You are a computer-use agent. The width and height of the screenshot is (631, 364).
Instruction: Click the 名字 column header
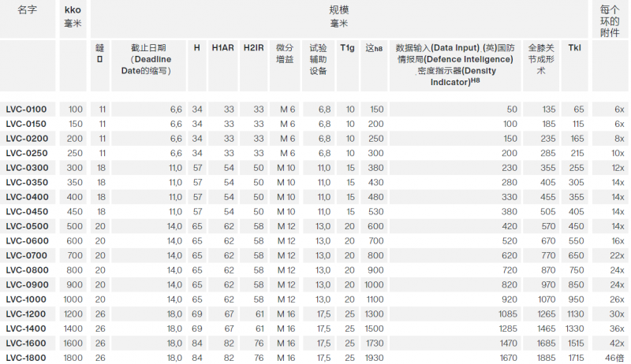pyautogui.click(x=28, y=11)
